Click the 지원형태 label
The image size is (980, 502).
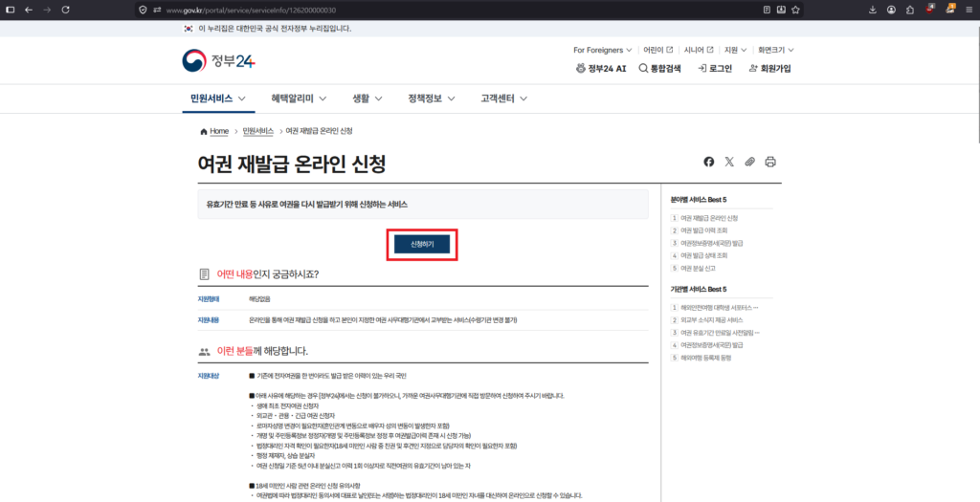pos(209,299)
